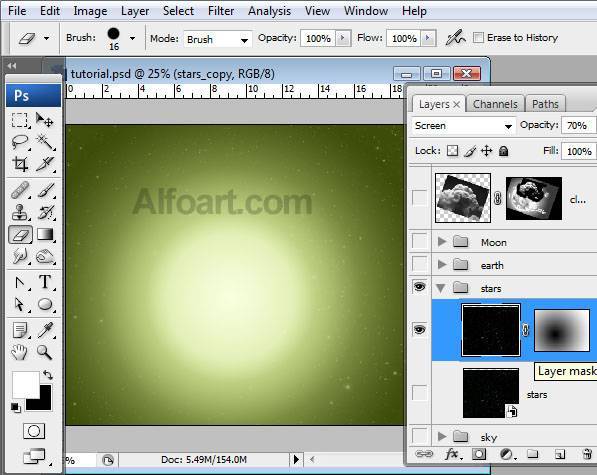Show the clouds layer visibility
597x475 pixels.
[x=420, y=198]
